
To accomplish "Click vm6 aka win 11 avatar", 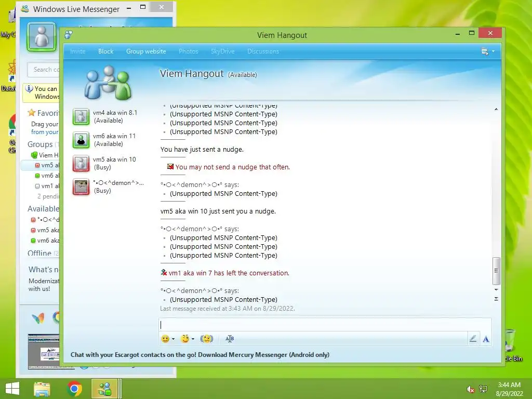I will click(81, 140).
